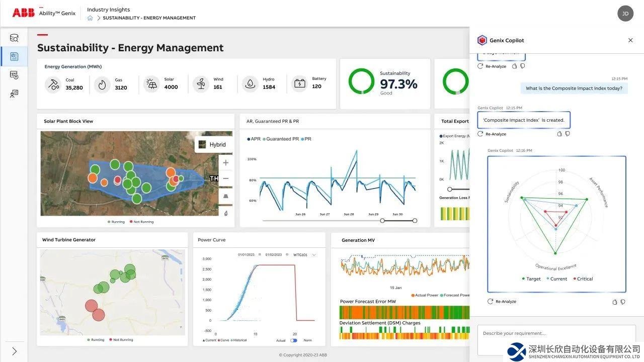Screen dimensions: 644x362
Task: Zoom out on the Solar Plant map
Action: (x=225, y=179)
